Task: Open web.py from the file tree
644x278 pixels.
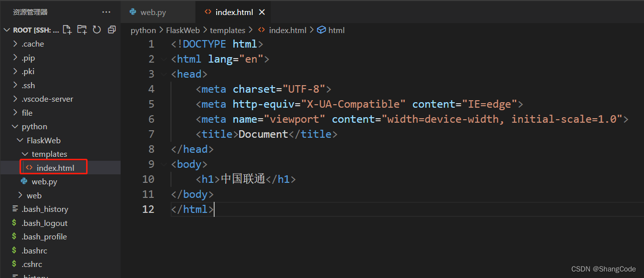Action: [44, 182]
